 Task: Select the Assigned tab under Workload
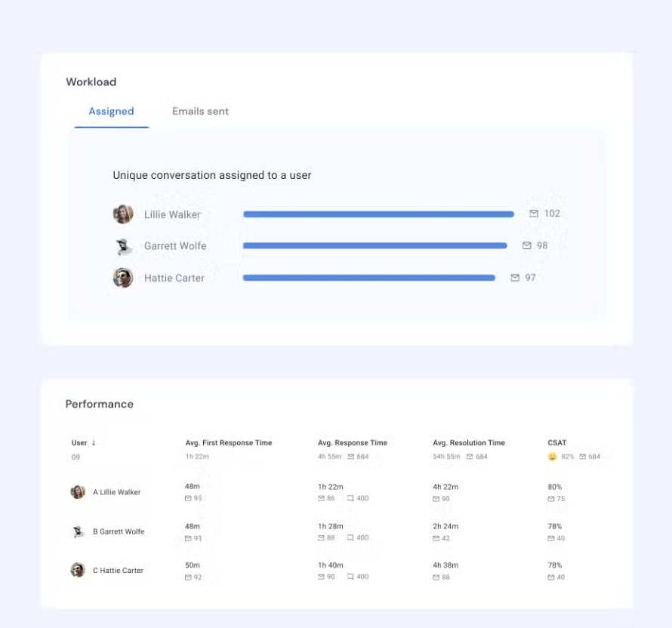click(111, 111)
